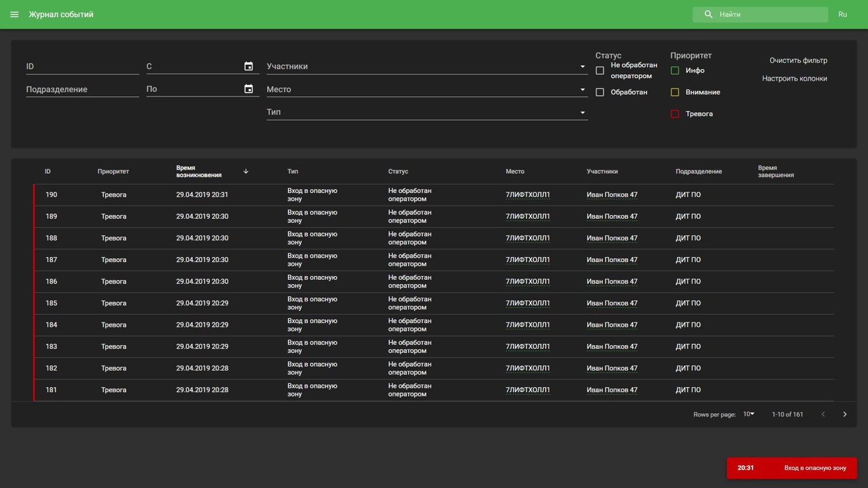
Task: Open Иван Попков 47 link in row 190
Action: tap(612, 195)
